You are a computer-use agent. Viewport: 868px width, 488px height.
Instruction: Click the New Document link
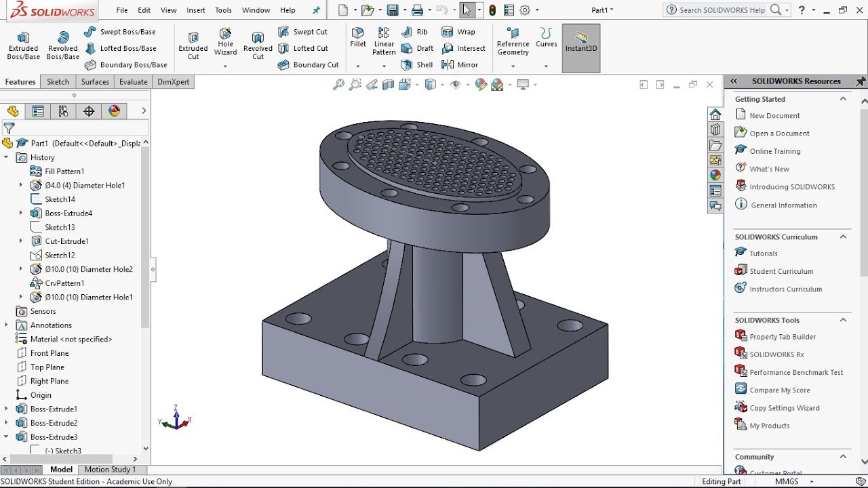click(x=774, y=116)
